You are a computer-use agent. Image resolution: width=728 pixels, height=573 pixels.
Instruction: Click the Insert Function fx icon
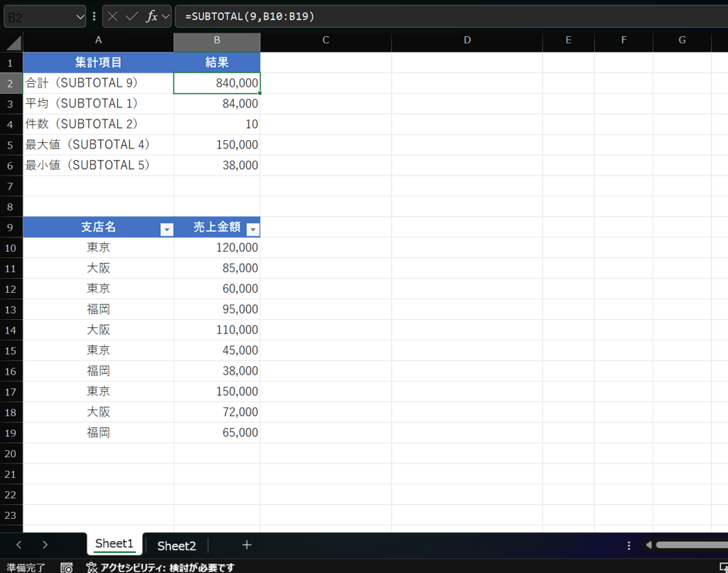(x=151, y=16)
